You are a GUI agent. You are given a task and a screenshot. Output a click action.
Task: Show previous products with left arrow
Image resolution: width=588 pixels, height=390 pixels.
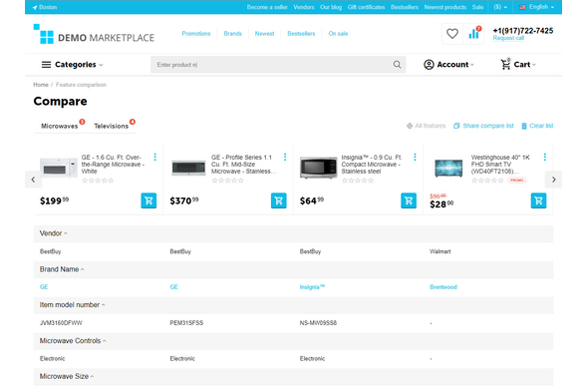pos(33,180)
